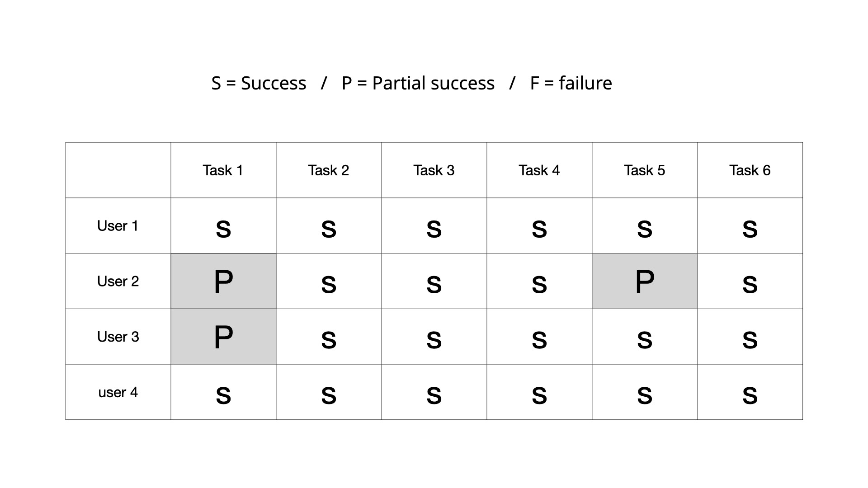Select the Task 2 column header

pos(329,170)
